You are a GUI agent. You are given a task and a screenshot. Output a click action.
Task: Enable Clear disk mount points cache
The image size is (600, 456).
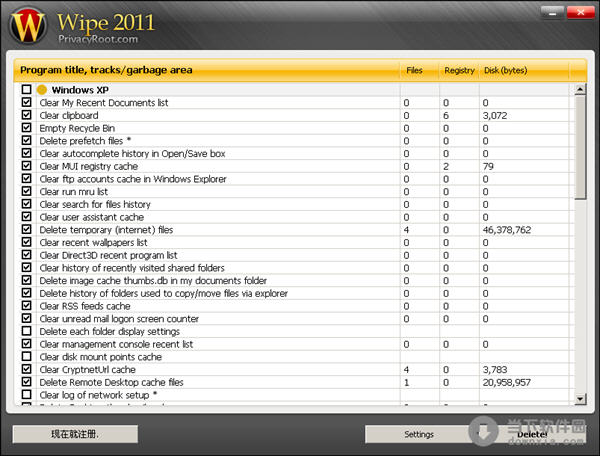(26, 357)
